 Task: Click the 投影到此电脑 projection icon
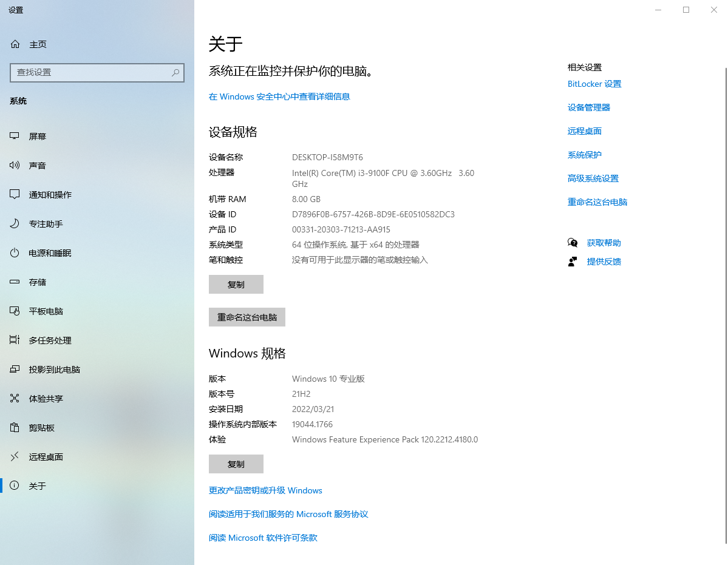[15, 369]
